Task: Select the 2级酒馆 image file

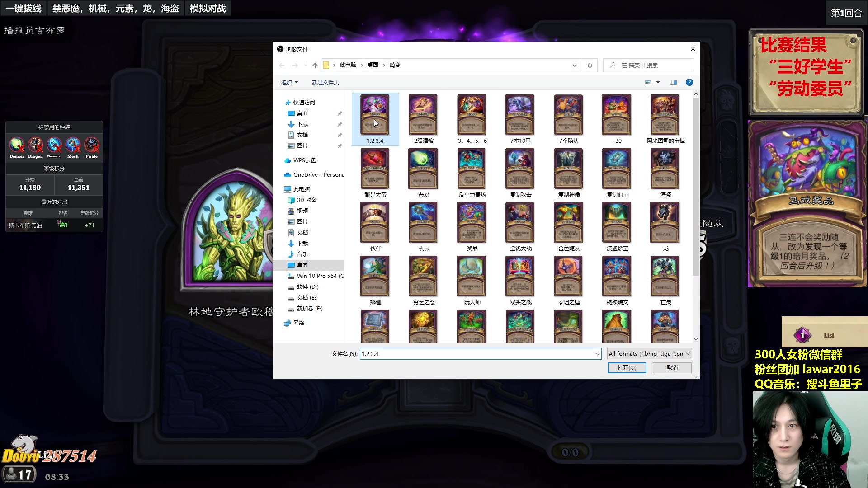Action: pyautogui.click(x=424, y=119)
